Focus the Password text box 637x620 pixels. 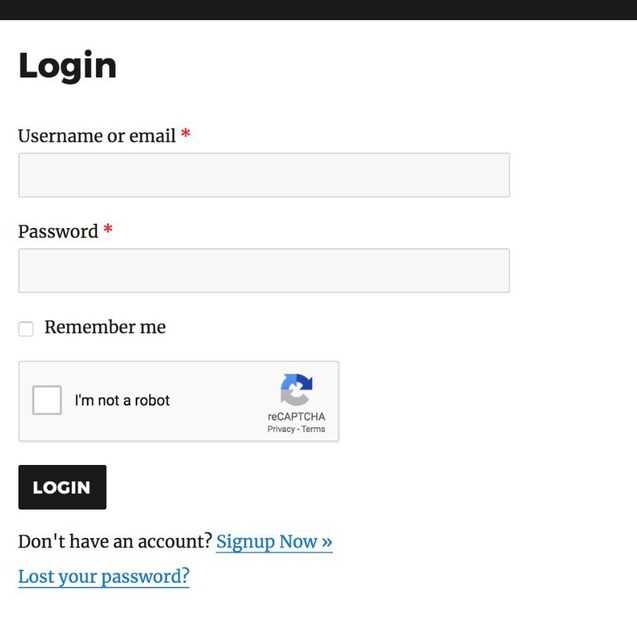263,271
